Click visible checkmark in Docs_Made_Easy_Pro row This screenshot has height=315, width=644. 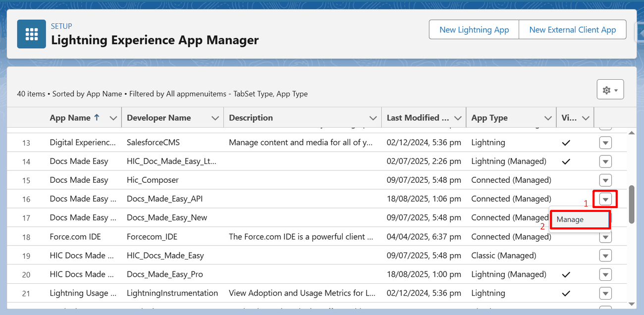566,274
